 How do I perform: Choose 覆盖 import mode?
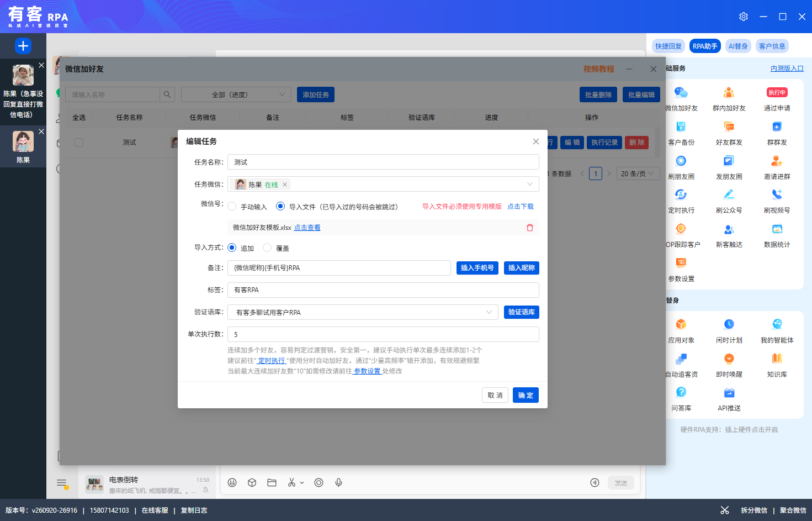[267, 248]
